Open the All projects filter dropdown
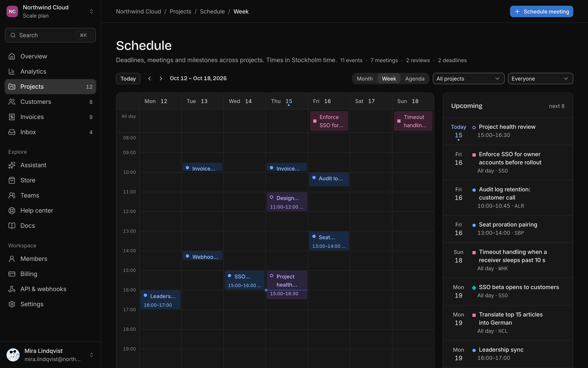This screenshot has height=368, width=588. coord(468,79)
